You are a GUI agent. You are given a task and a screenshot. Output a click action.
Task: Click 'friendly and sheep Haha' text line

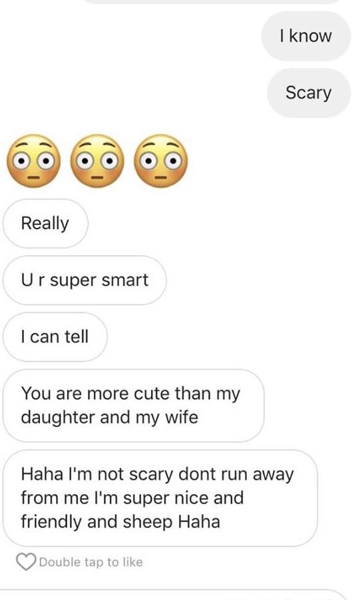click(120, 522)
